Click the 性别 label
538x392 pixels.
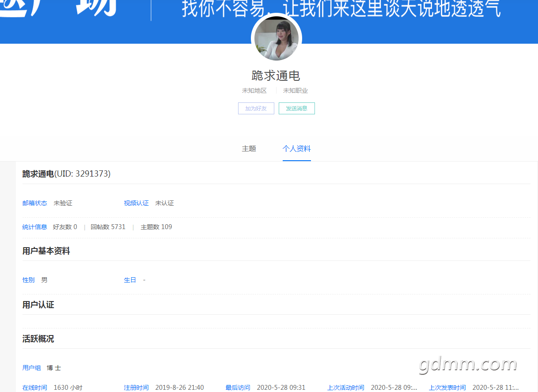pyautogui.click(x=29, y=280)
